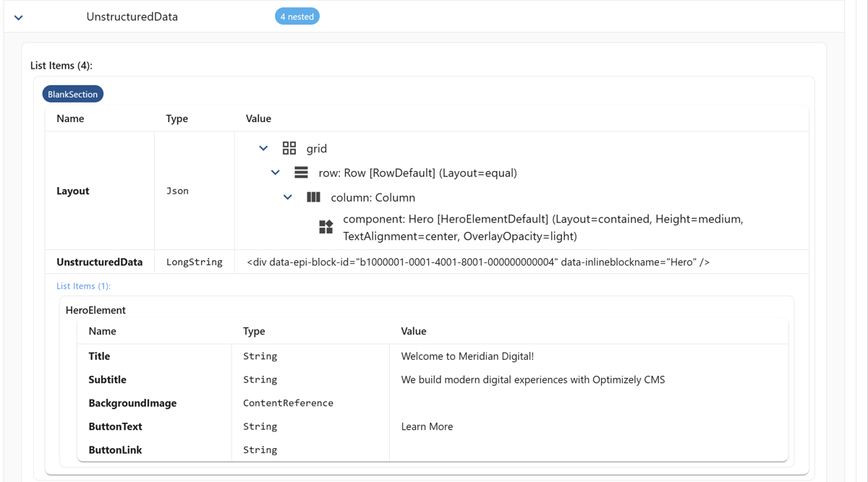
Task: Collapse the Column tree node
Action: [x=287, y=197]
